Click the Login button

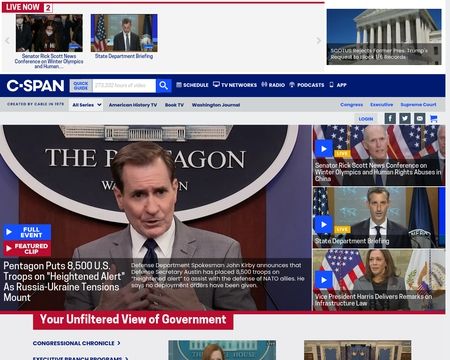coord(366,119)
